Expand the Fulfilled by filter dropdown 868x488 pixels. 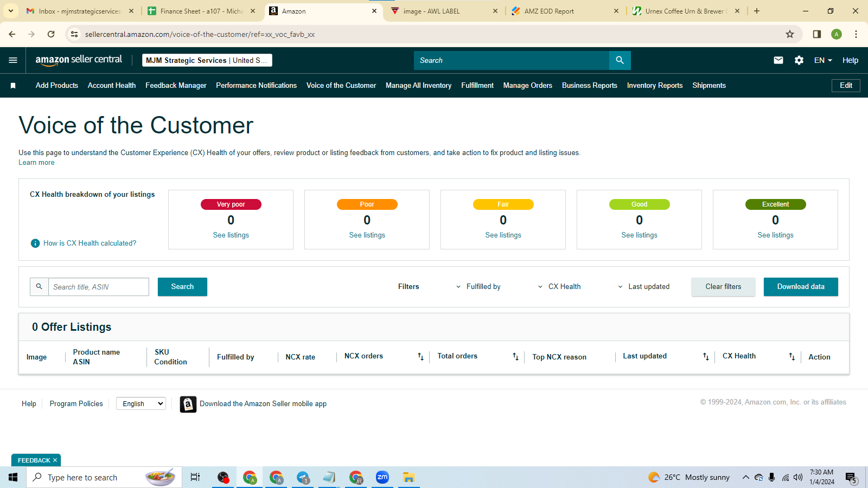(x=478, y=287)
